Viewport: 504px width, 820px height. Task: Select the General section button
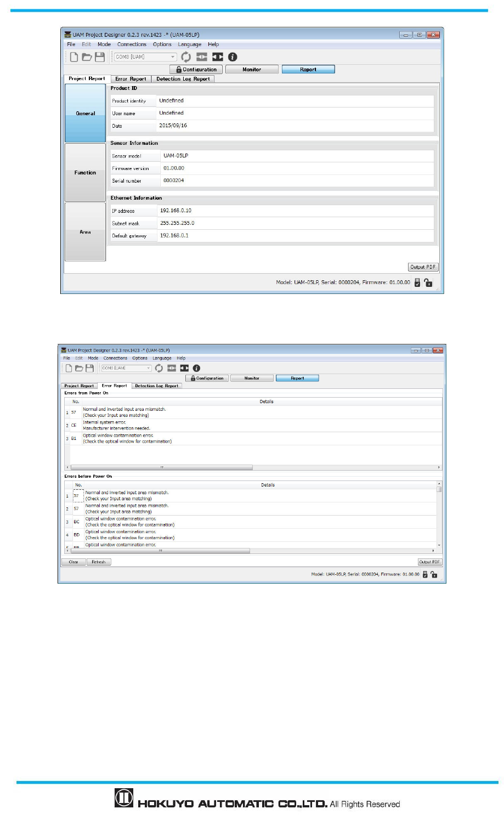tap(86, 114)
